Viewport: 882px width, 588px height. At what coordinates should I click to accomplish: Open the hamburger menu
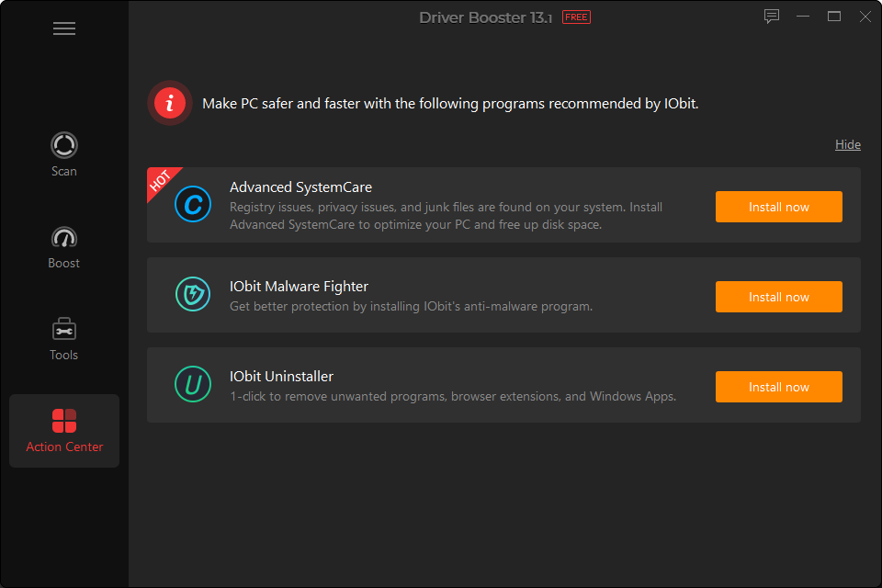(64, 28)
